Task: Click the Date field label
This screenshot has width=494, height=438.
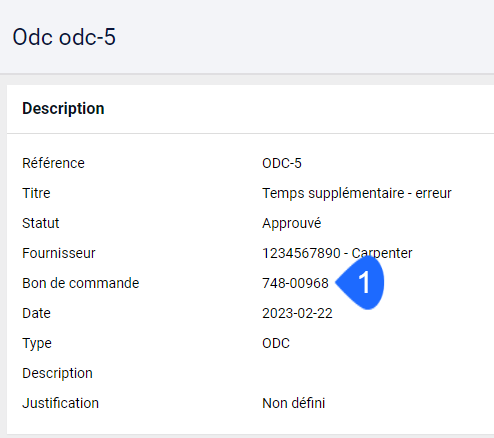Action: pyautogui.click(x=36, y=313)
